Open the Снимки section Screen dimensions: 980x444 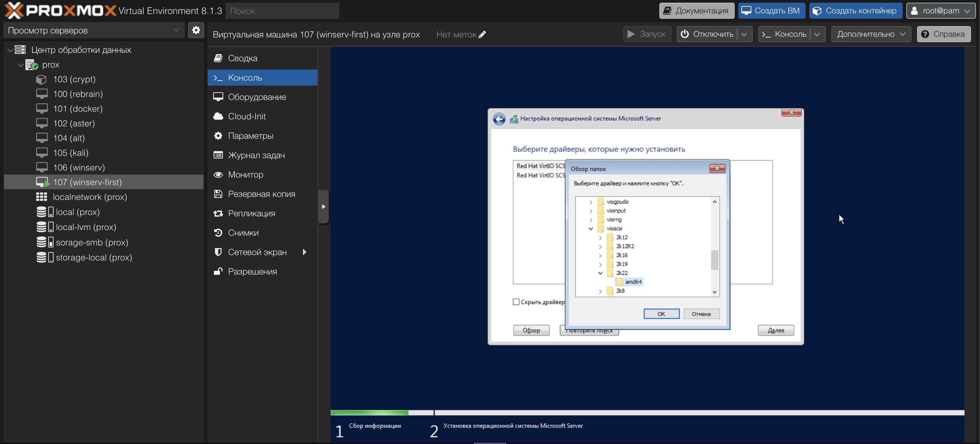243,233
